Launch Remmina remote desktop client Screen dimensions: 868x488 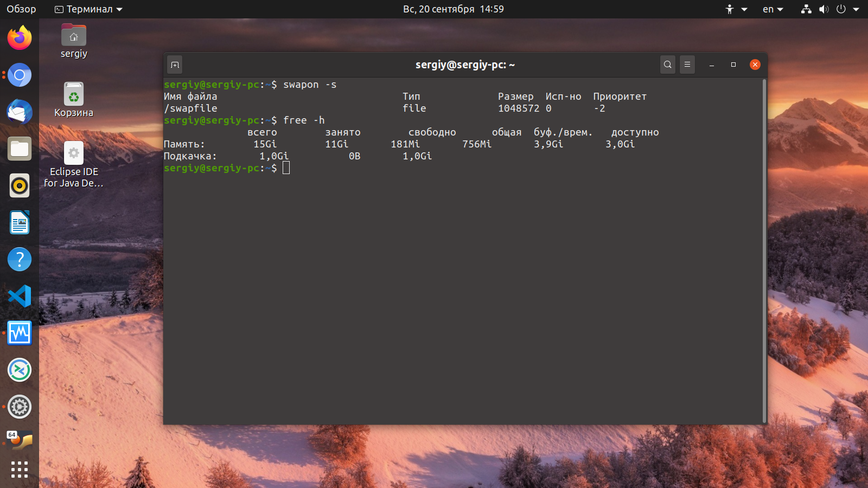tap(20, 370)
